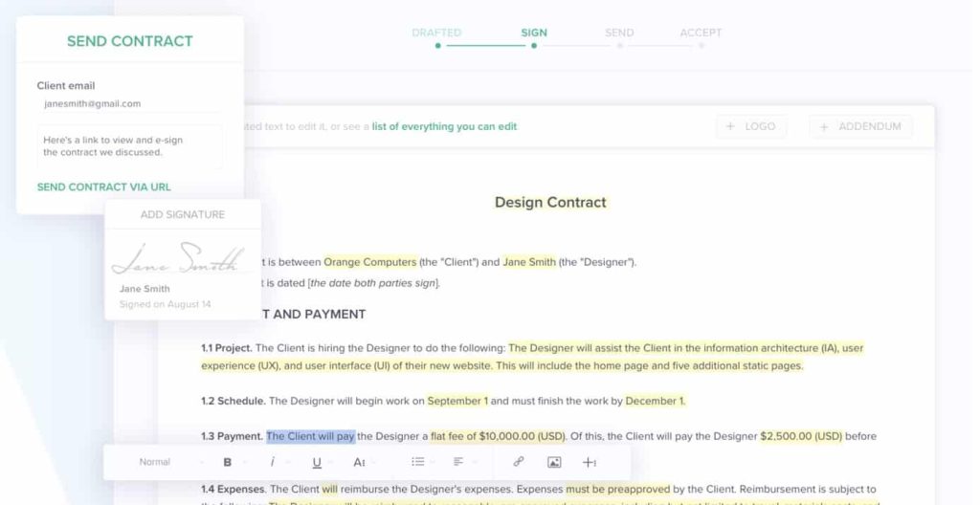The height and width of the screenshot is (505, 980).
Task: Click the selected text The Client will pay
Action: [x=311, y=436]
